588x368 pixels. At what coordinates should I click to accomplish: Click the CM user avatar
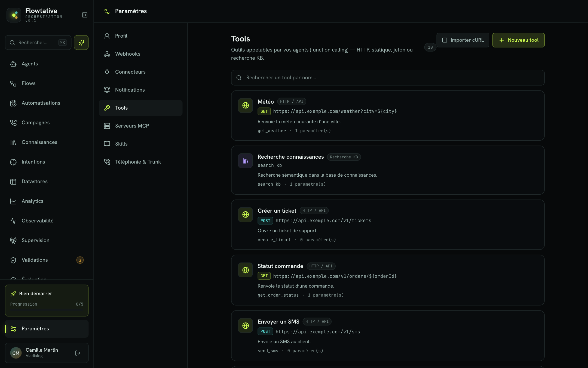click(16, 353)
